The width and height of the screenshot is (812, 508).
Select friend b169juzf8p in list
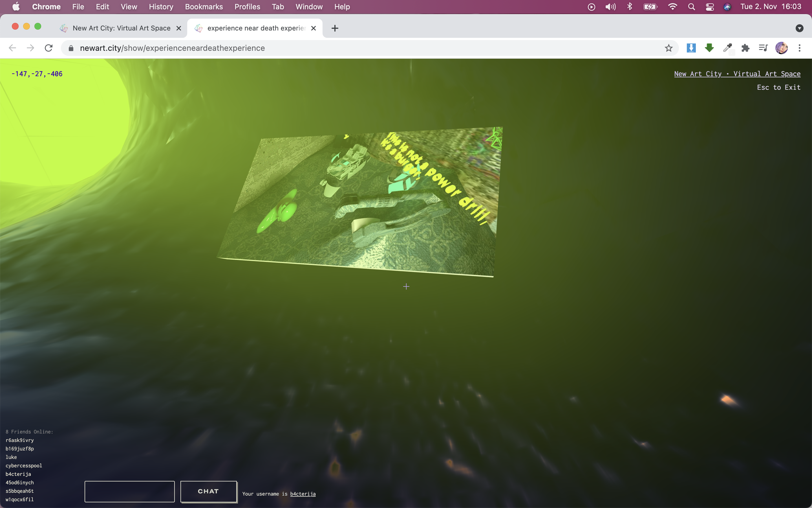point(19,448)
